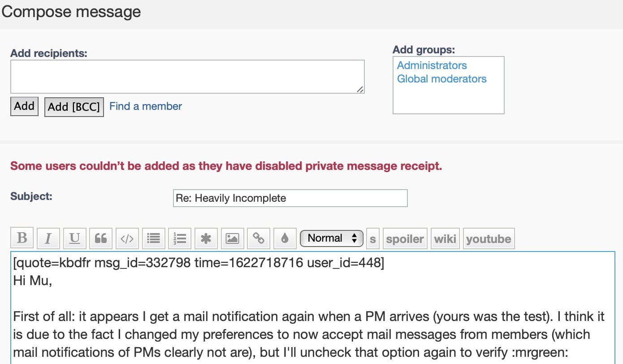The image size is (623, 364).
Task: Insert a URL link tag
Action: click(x=258, y=238)
